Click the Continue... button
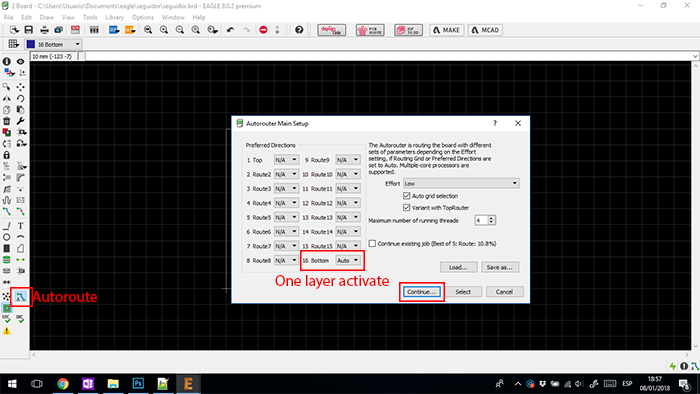The height and width of the screenshot is (394, 700). 422,292
